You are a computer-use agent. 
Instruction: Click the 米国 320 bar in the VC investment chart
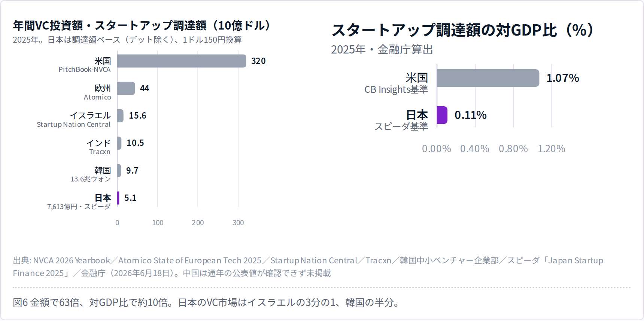click(x=182, y=61)
